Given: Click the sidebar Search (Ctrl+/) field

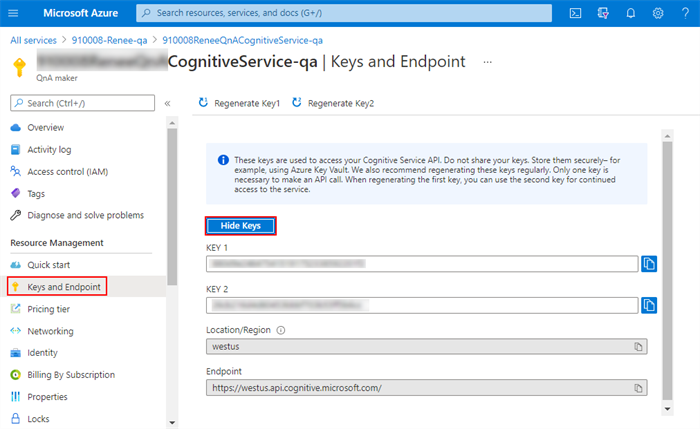Looking at the screenshot, I should tap(83, 103).
